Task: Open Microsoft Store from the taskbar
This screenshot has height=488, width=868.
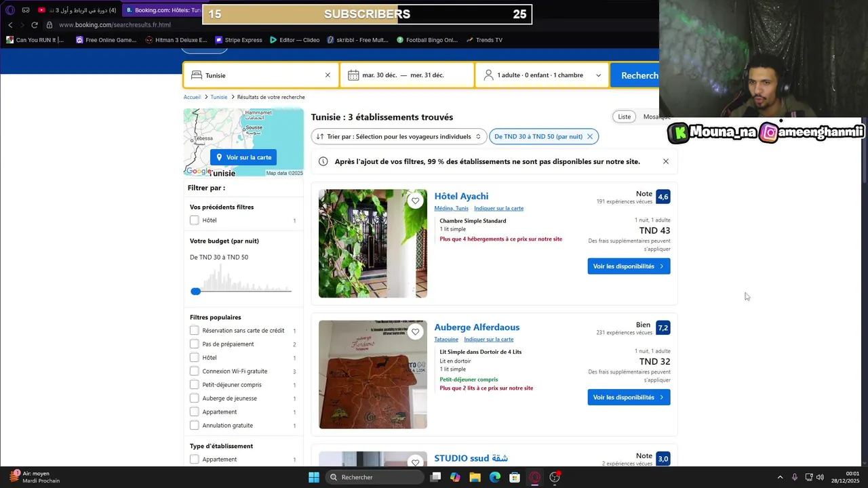Action: pyautogui.click(x=515, y=477)
